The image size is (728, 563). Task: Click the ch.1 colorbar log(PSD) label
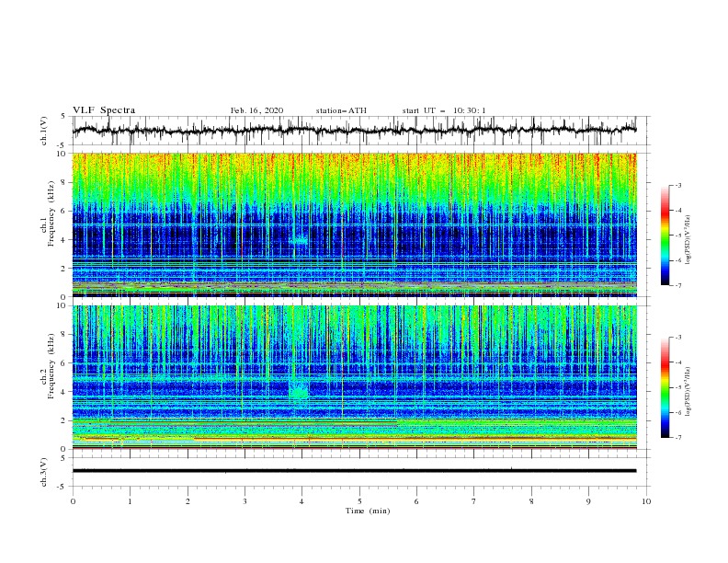pyautogui.click(x=688, y=240)
